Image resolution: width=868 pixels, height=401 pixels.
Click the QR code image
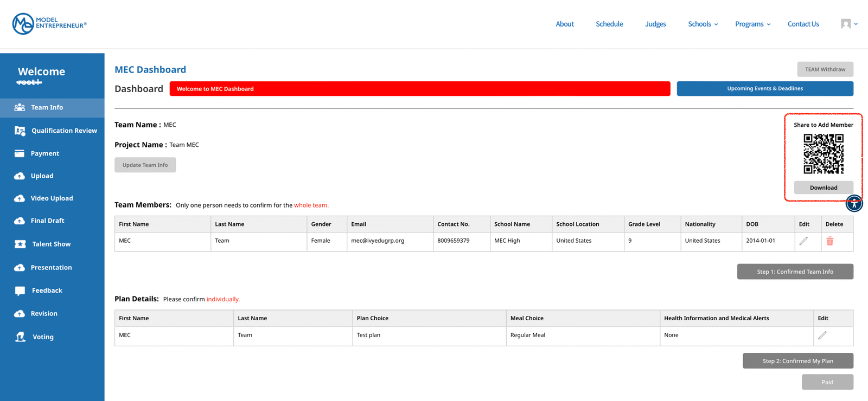[x=823, y=154]
